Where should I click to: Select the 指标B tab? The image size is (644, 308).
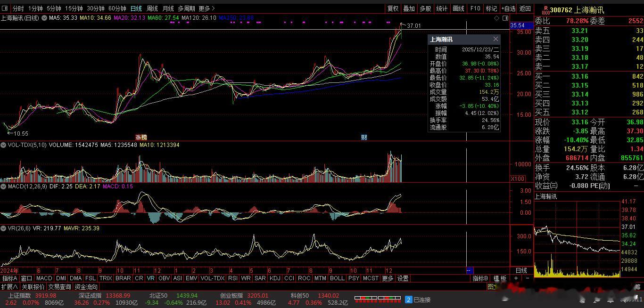[x=480, y=278]
